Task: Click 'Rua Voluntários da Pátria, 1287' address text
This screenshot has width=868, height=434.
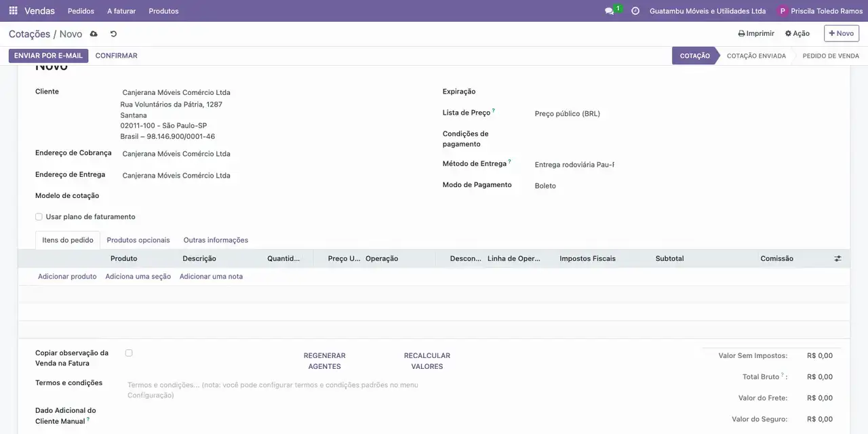Action: (x=172, y=104)
